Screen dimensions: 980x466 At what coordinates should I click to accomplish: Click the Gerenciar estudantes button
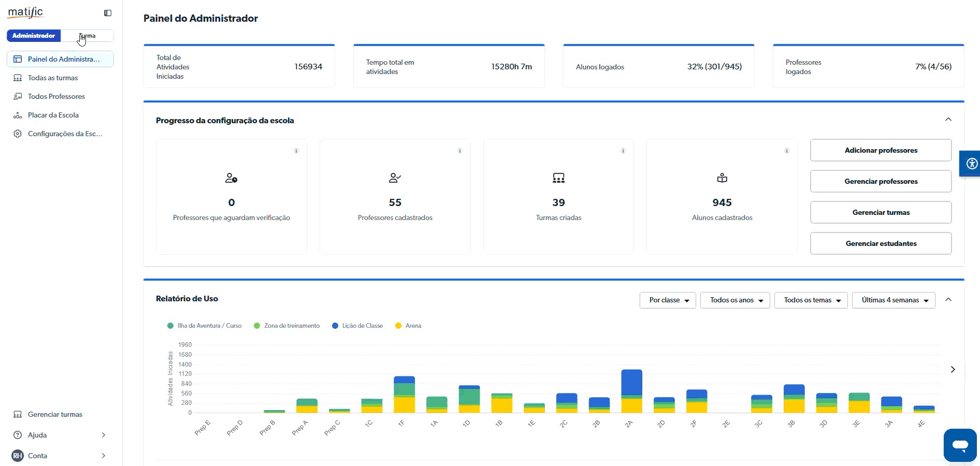click(881, 243)
